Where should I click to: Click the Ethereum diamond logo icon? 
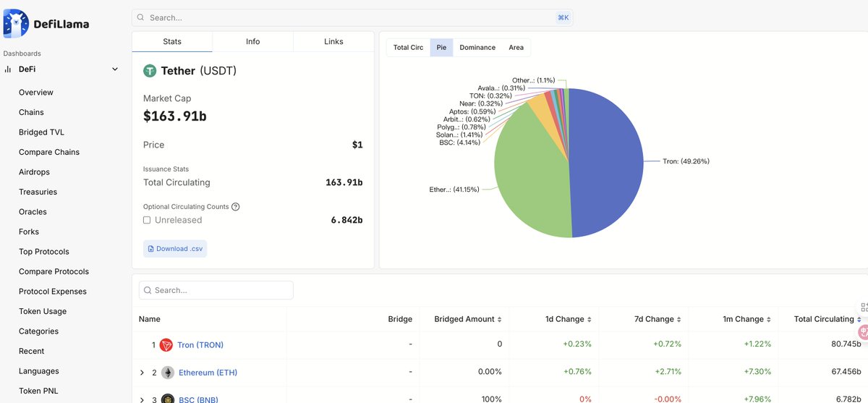tap(168, 373)
